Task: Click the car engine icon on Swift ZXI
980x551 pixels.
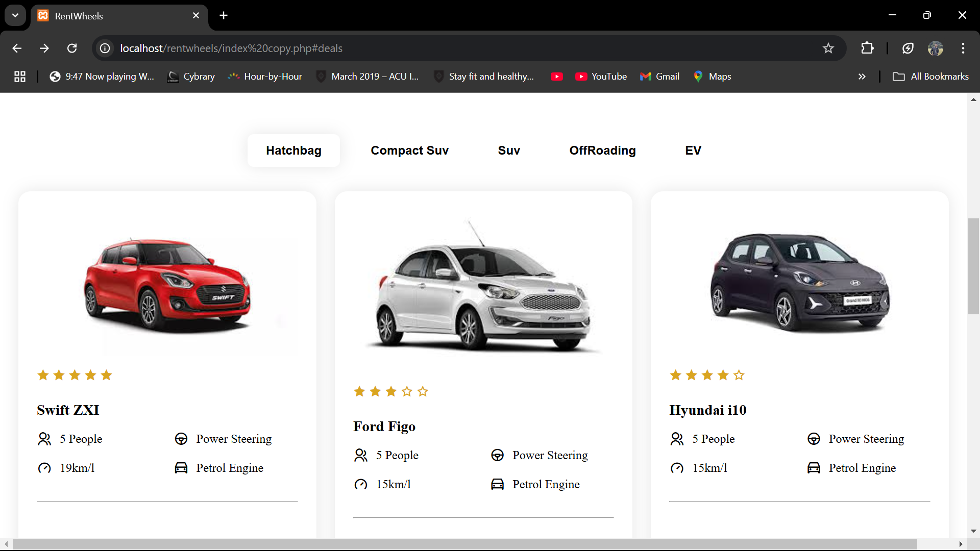Action: (181, 468)
